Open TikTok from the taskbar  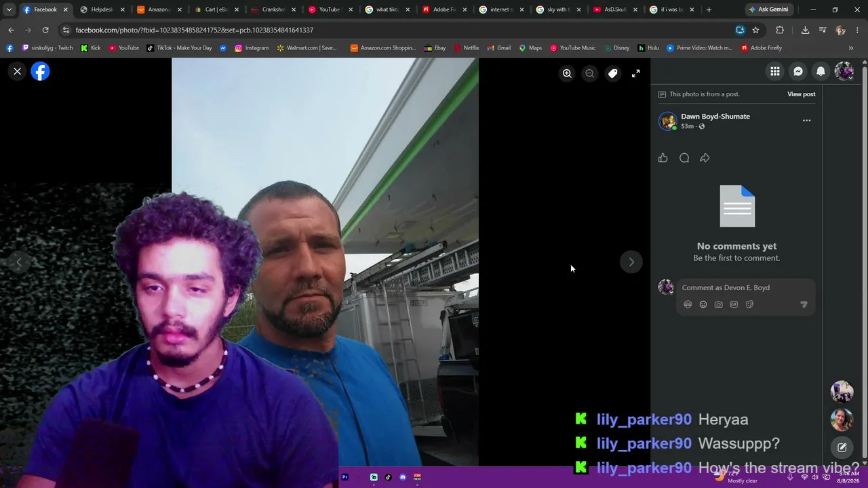click(389, 477)
